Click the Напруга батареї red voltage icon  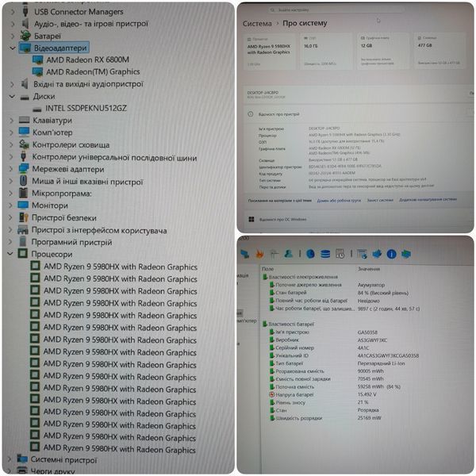click(x=272, y=394)
